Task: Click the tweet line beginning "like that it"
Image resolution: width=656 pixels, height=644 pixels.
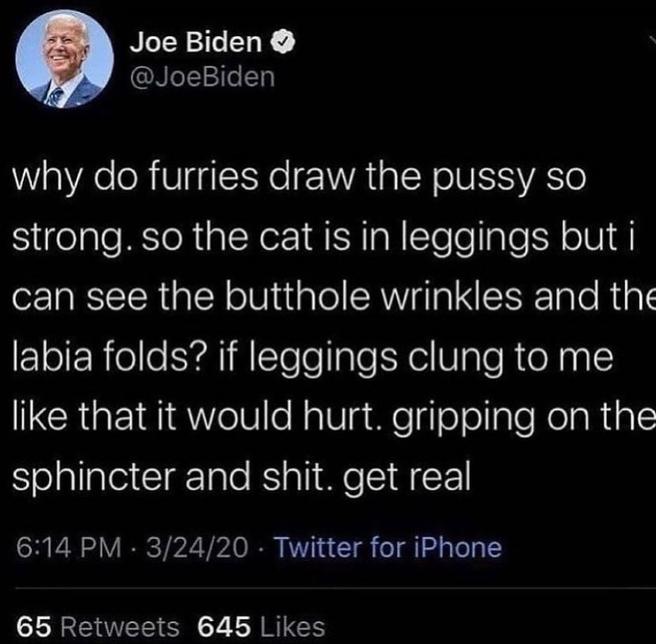Action: (x=334, y=418)
